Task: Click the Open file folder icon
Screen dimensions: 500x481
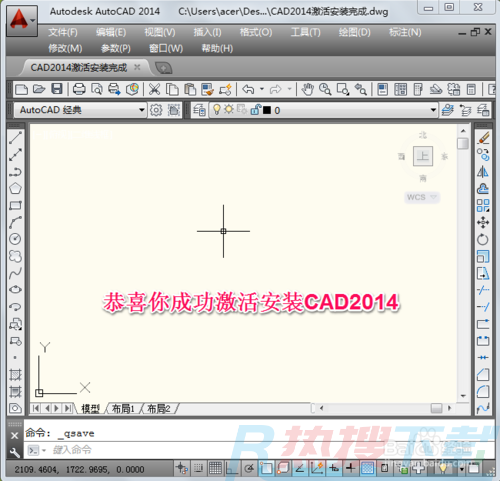Action: click(39, 89)
